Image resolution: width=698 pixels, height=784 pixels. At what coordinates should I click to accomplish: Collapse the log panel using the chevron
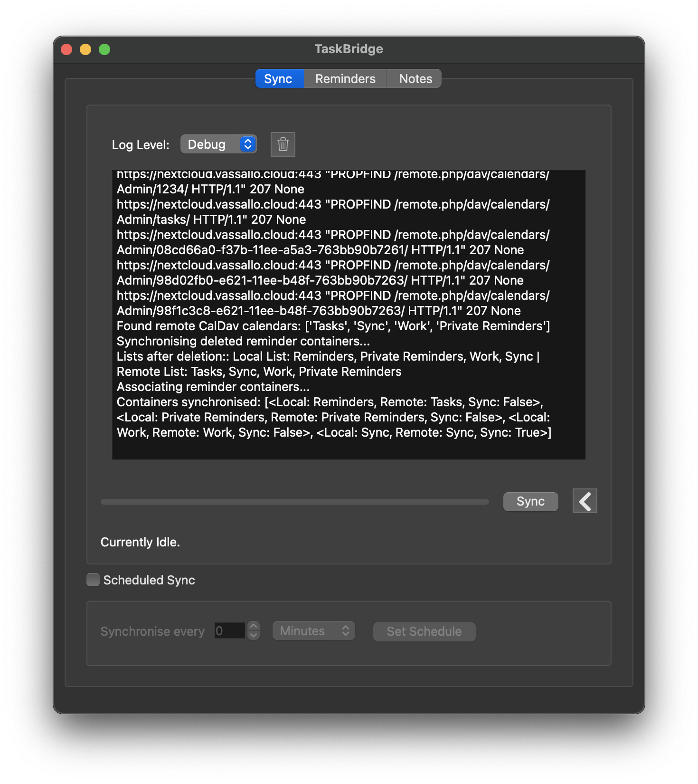tap(585, 501)
